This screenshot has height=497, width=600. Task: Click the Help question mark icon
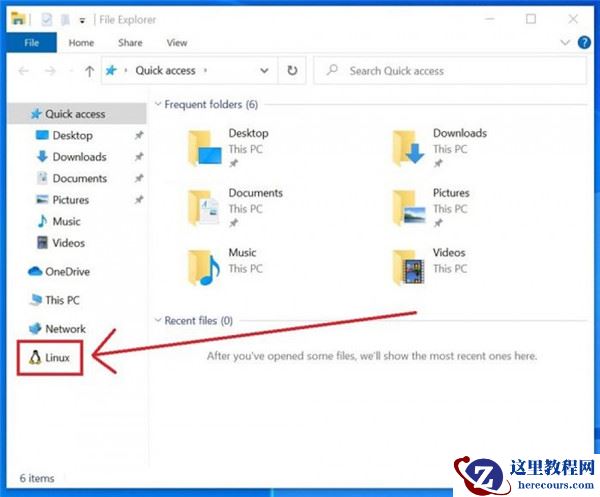tap(584, 42)
